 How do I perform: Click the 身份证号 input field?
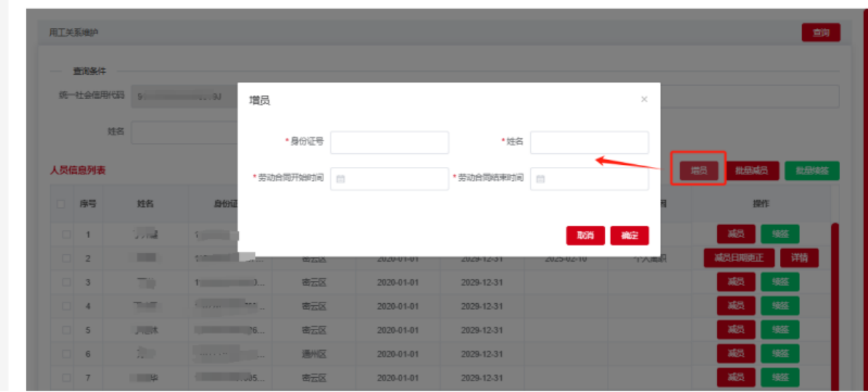389,142
